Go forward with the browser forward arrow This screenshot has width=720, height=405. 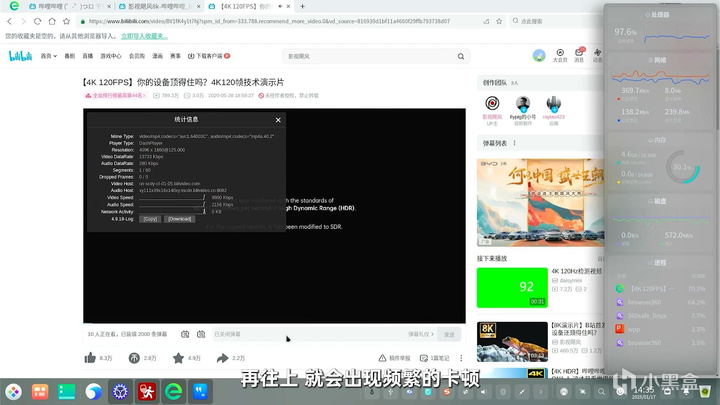(x=23, y=21)
